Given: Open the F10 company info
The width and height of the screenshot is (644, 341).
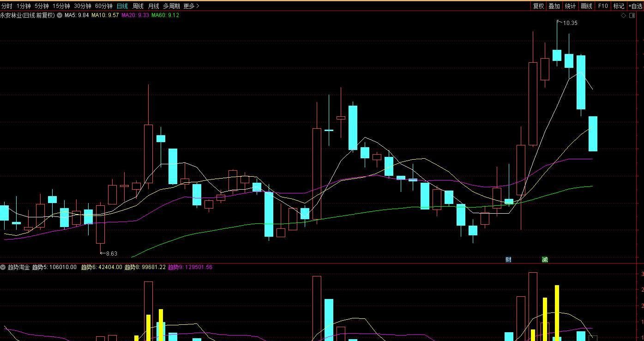Looking at the screenshot, I should coord(603,6).
